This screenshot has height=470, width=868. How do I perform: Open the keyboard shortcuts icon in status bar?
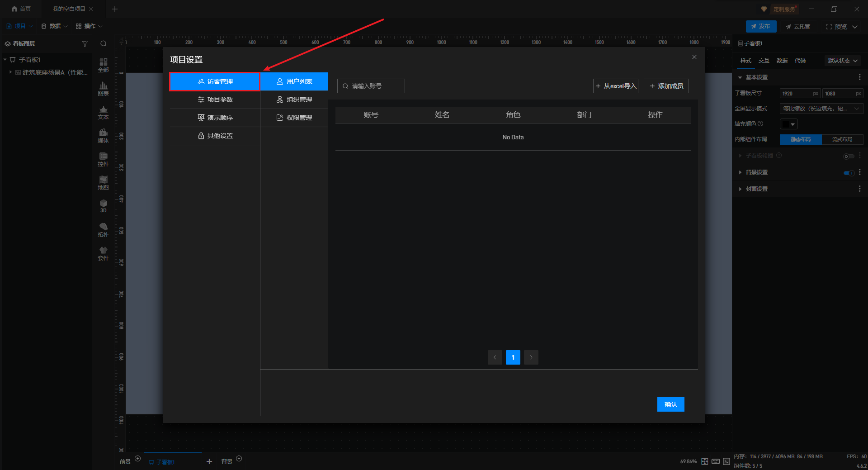(x=716, y=461)
